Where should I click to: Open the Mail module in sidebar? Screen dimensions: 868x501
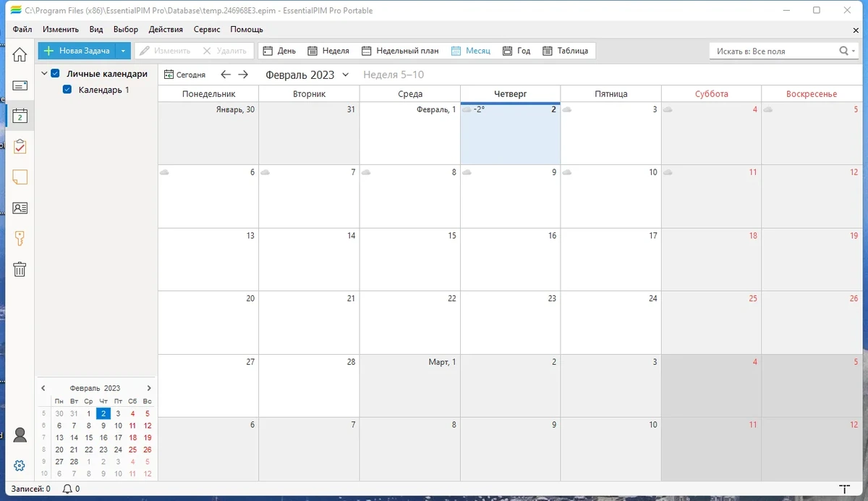tap(20, 85)
